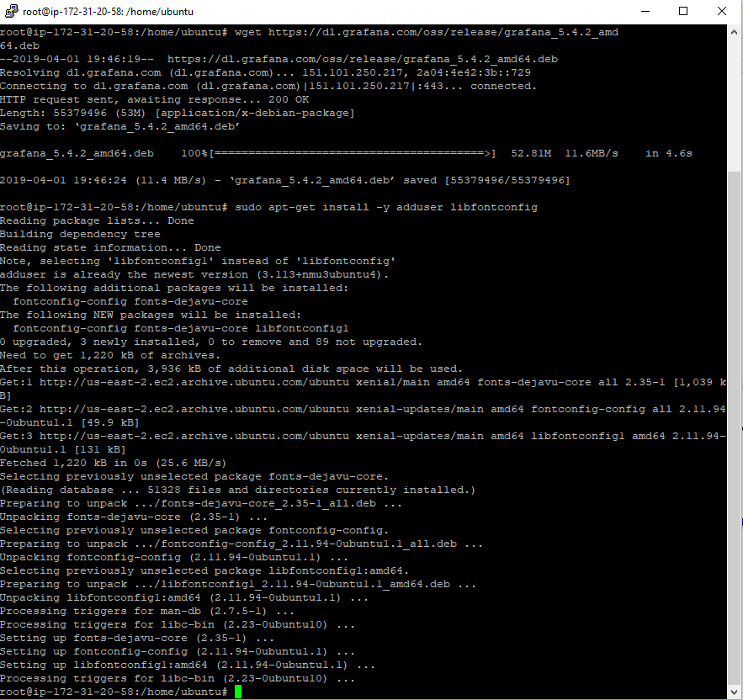
Task: Click the last shell prompt at the bottom
Action: pyautogui.click(x=114, y=692)
